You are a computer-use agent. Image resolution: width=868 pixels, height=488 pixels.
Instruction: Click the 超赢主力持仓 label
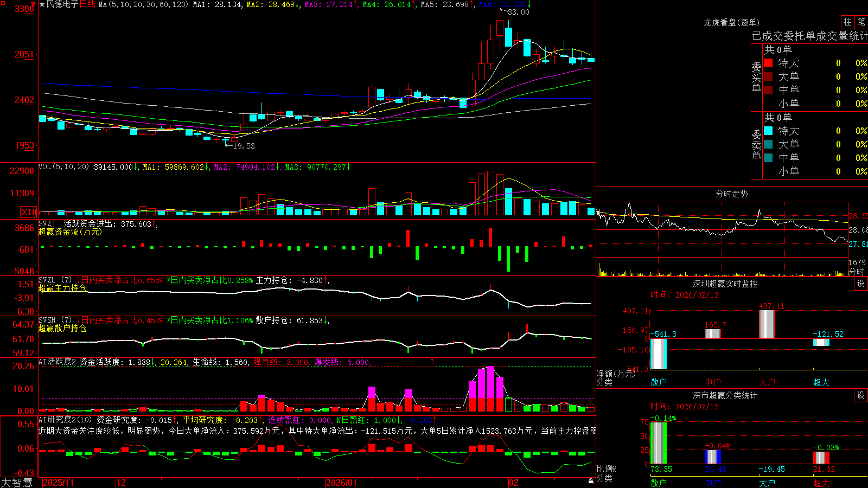(62, 288)
